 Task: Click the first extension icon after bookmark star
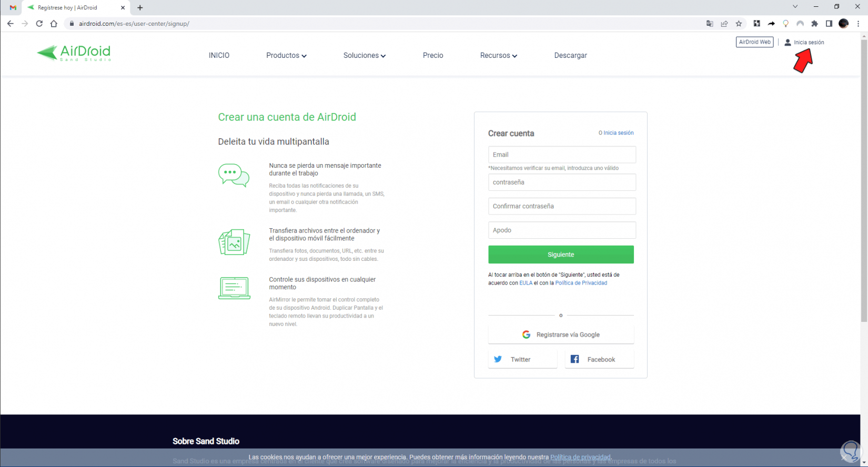click(756, 24)
